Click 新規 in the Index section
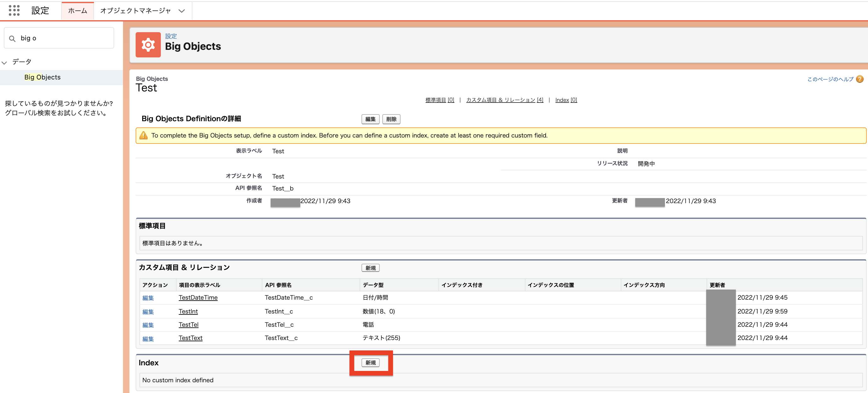The height and width of the screenshot is (393, 868). pyautogui.click(x=371, y=363)
